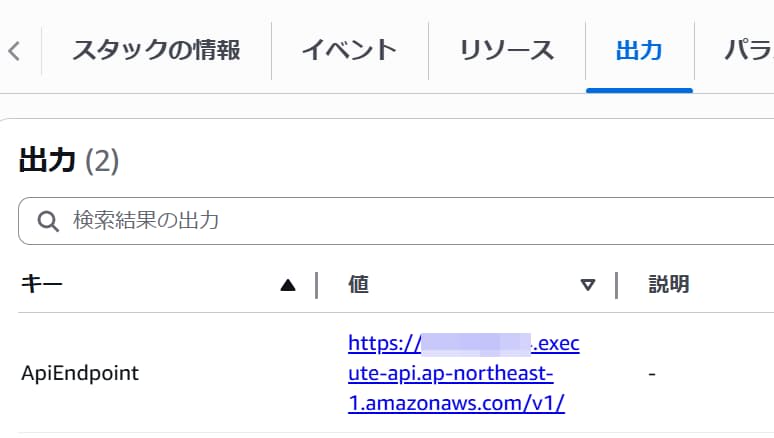Click the 値 column sort triangle
Viewport: 774px width, 438px height.
click(588, 285)
